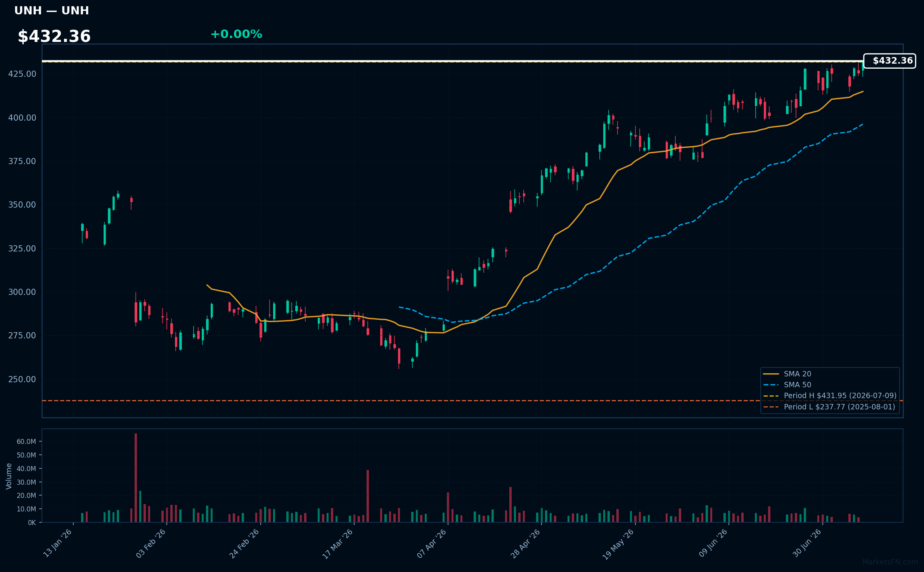Viewport: 924px width, 572px height.
Task: Click the 350.00 price axis label
Action: tap(22, 205)
